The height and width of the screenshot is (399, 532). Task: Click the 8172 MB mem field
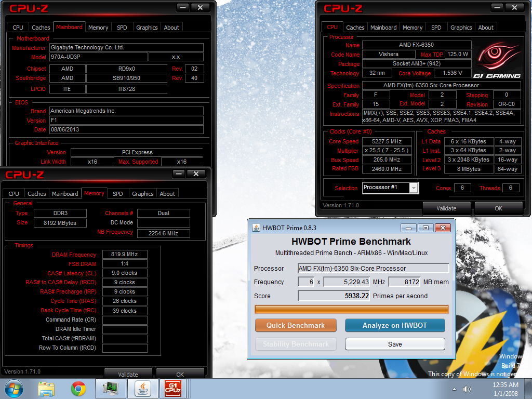404,282
